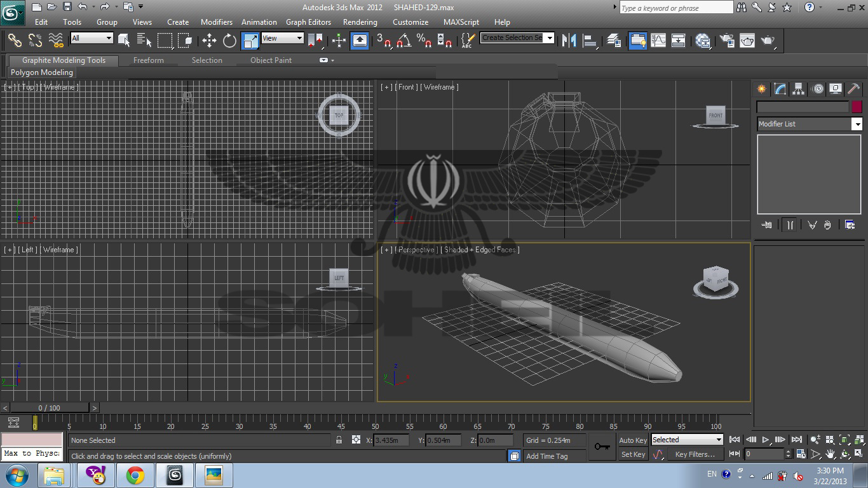Screen dimensions: 868x488
Task: Open the Modifiers menu
Action: 217,22
